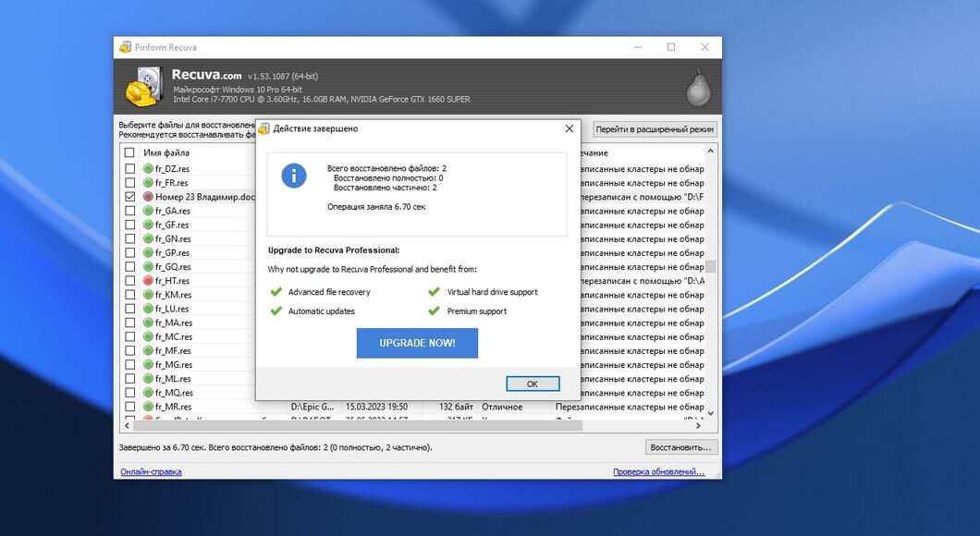Screen dimensions: 980x536
Task: Click the Имя файла column header
Action: (x=166, y=152)
